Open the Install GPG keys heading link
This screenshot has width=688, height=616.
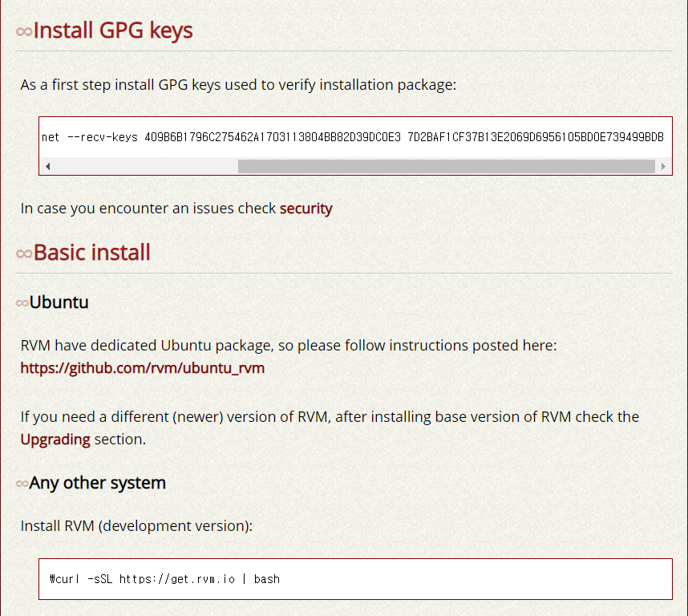(x=113, y=30)
